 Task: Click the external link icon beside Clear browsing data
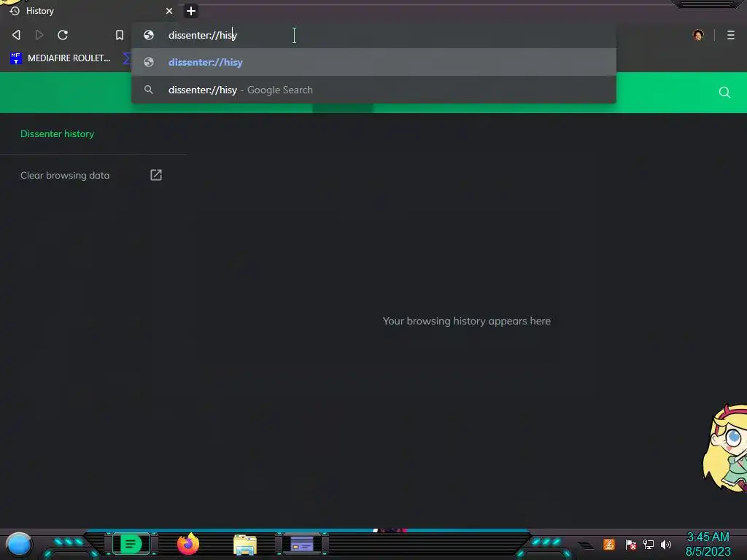tap(156, 175)
